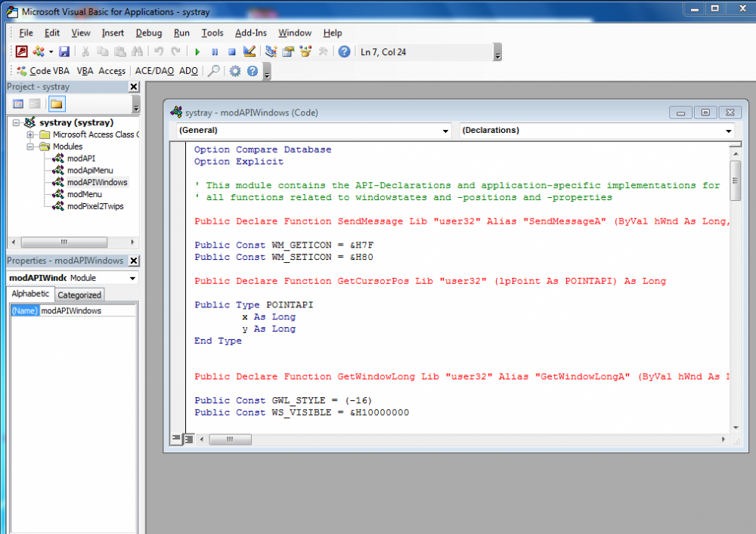Image resolution: width=756 pixels, height=534 pixels.
Task: Expand Microsoft Access Class Objects folder
Action: point(30,134)
